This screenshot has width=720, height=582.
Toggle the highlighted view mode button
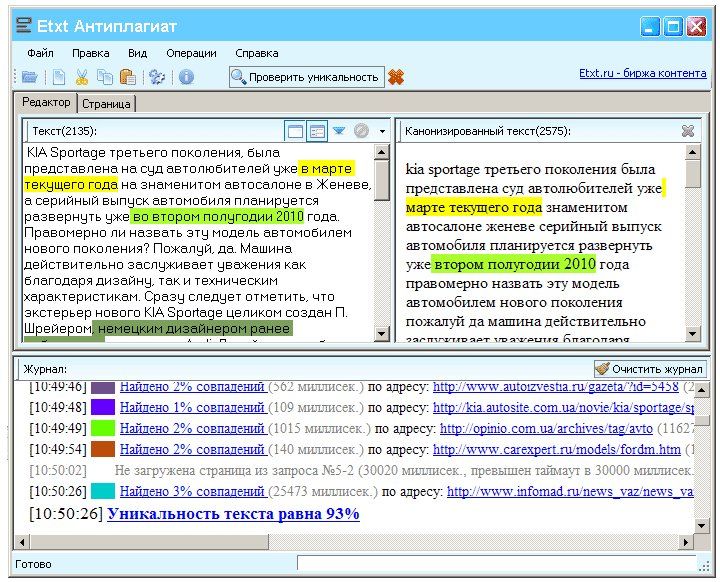(317, 131)
